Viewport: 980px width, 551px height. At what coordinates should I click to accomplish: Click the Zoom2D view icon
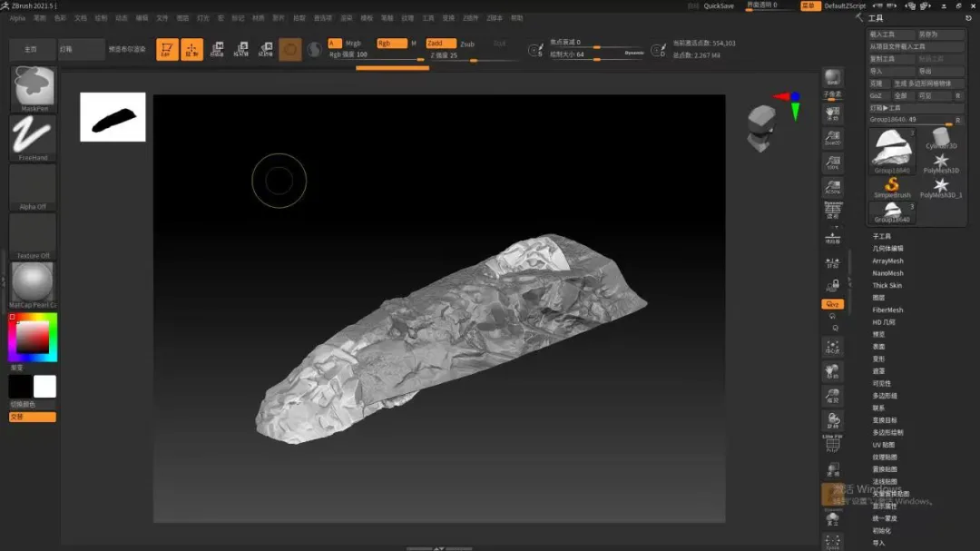click(x=832, y=139)
